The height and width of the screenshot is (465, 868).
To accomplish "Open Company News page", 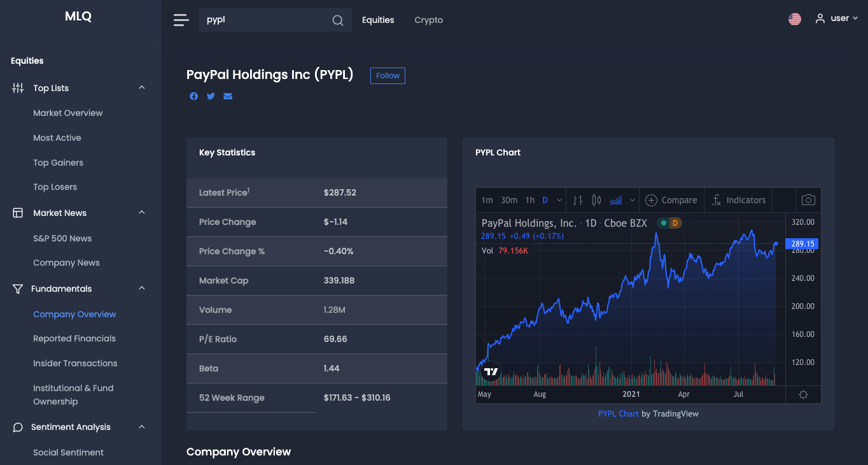I will point(67,262).
